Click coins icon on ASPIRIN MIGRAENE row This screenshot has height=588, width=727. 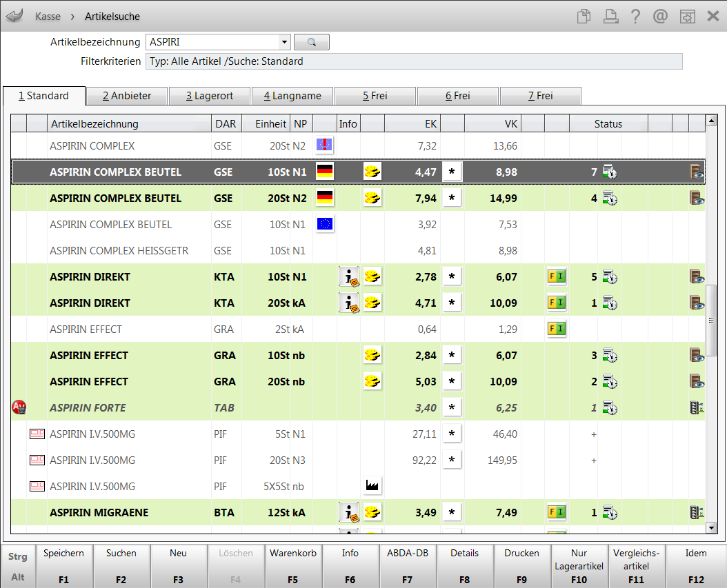point(372,512)
